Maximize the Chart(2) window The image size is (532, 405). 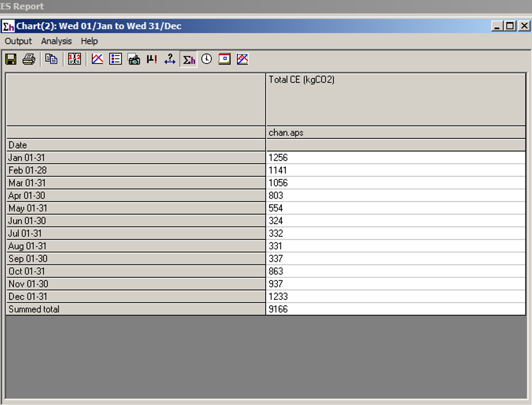(510, 26)
